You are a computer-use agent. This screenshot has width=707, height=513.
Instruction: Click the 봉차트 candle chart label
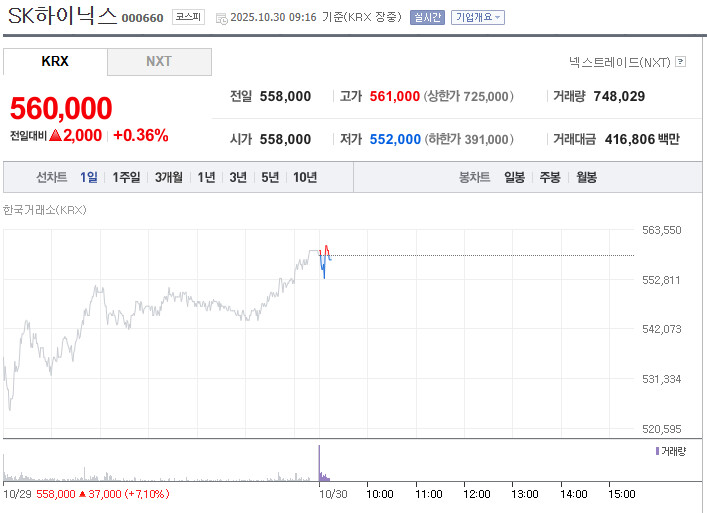click(474, 177)
